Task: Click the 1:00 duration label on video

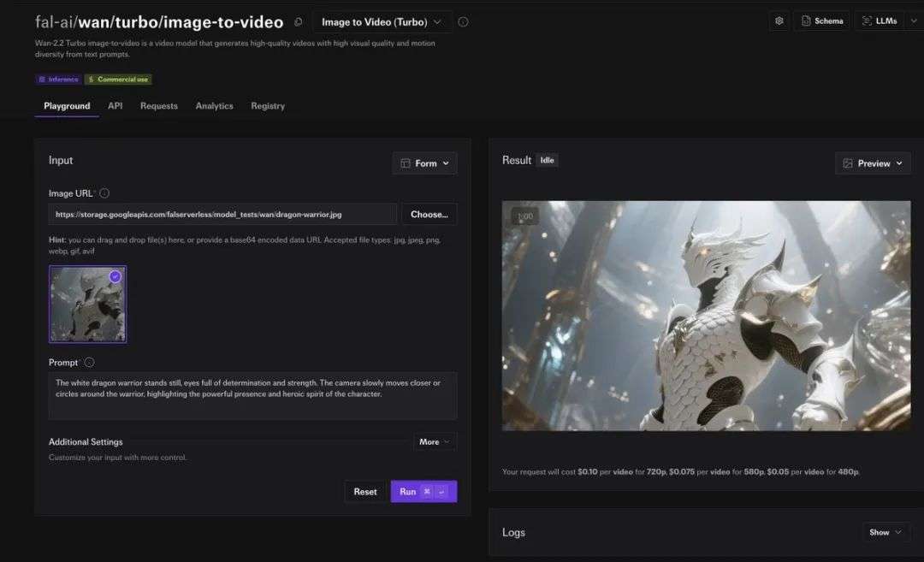Action: click(x=524, y=216)
